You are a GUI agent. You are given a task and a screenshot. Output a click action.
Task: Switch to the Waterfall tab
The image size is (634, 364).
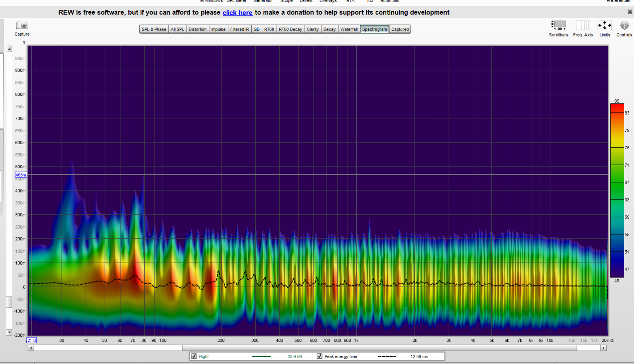(349, 29)
